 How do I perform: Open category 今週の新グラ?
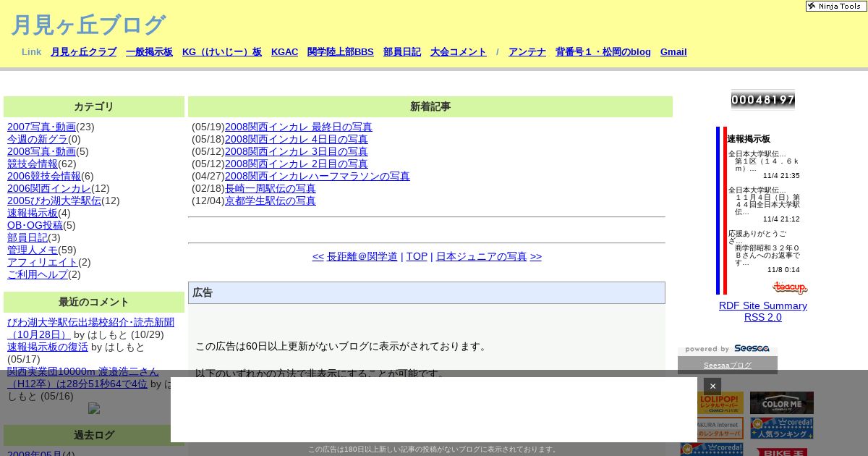[x=38, y=139]
